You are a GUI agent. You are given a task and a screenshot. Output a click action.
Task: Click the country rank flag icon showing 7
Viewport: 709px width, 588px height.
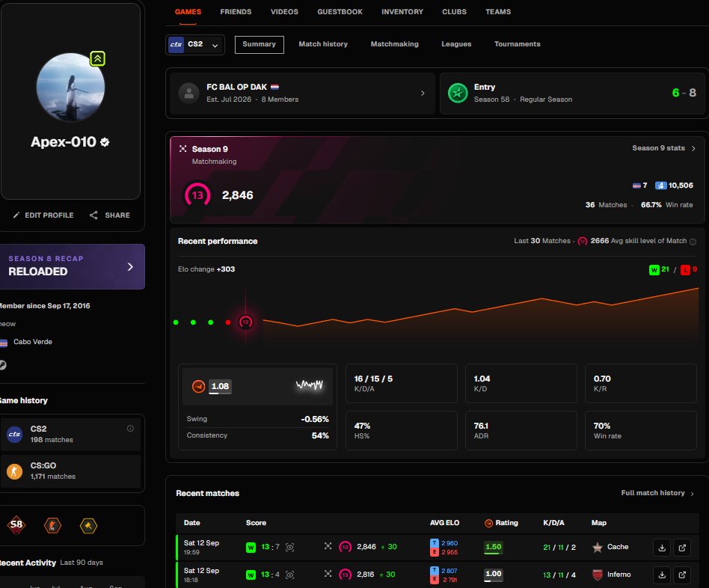pyautogui.click(x=636, y=186)
